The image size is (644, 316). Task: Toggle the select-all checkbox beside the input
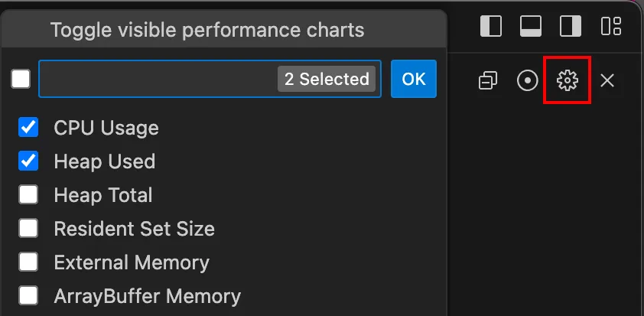(x=21, y=79)
